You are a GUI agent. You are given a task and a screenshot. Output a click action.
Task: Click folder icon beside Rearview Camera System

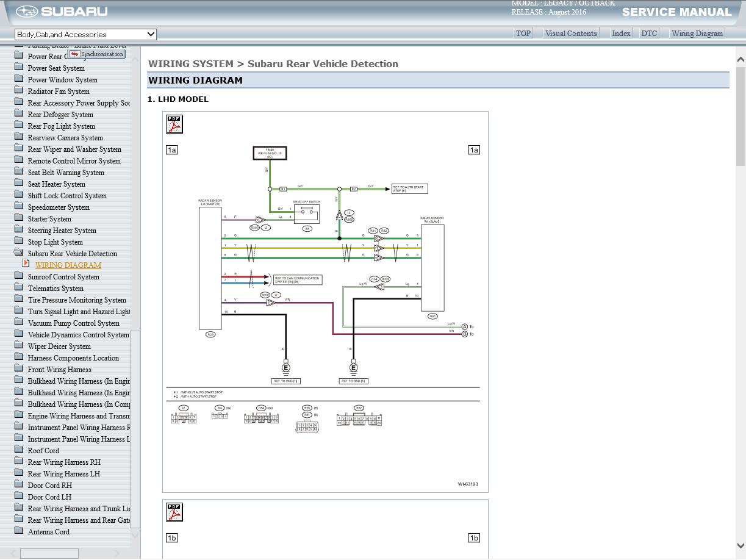pos(18,137)
